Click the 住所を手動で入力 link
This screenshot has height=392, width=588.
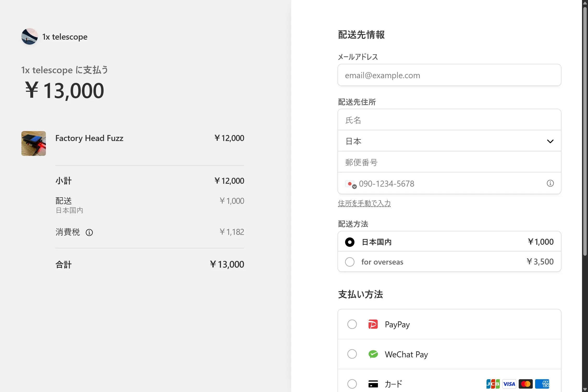(364, 203)
